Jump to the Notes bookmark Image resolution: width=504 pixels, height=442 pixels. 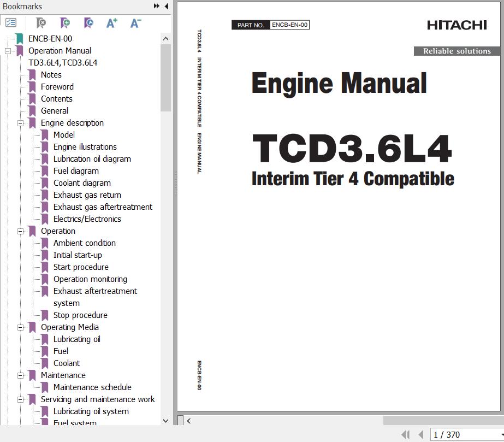point(51,75)
